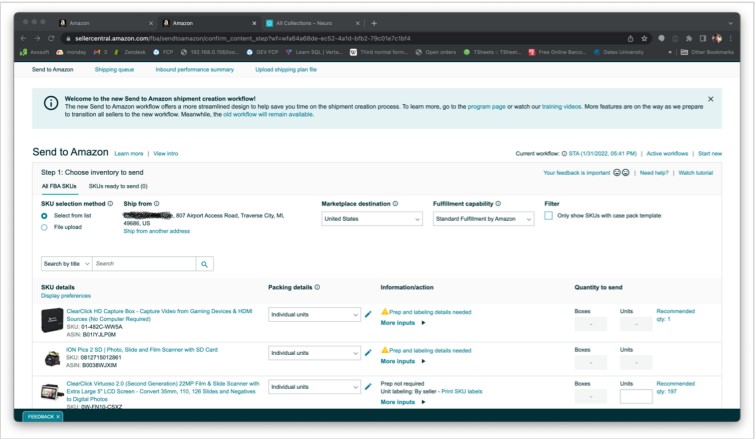The width and height of the screenshot is (755, 439).
Task: Go to Shipping queue
Action: [114, 69]
